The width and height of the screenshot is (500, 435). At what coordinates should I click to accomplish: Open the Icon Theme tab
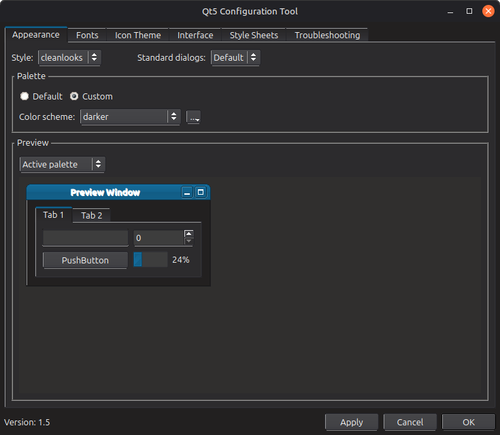click(x=138, y=35)
